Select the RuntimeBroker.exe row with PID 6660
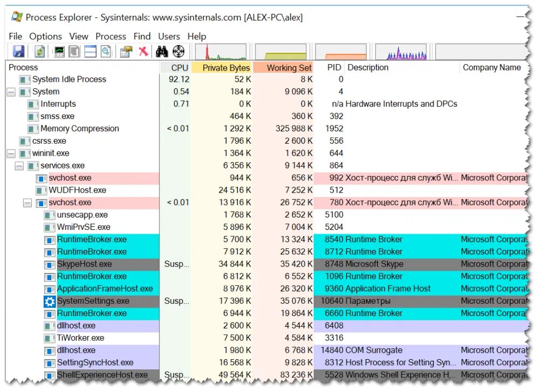Viewport: 539px width, 392px height. click(267, 314)
